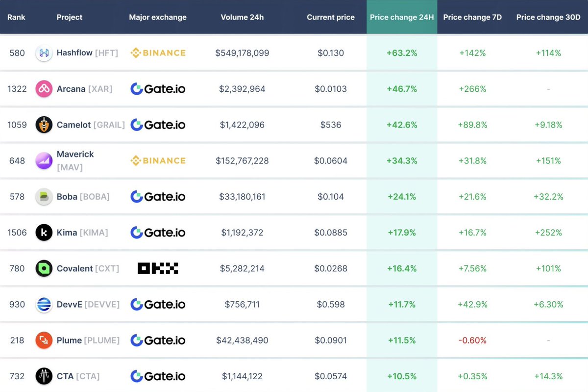
Task: Select the $0.598 current price cell
Action: pyautogui.click(x=331, y=304)
